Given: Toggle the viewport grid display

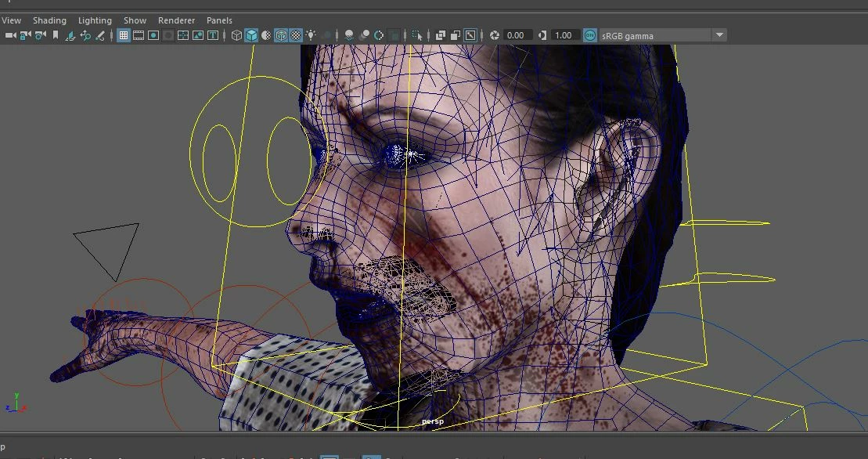Looking at the screenshot, I should coord(124,35).
